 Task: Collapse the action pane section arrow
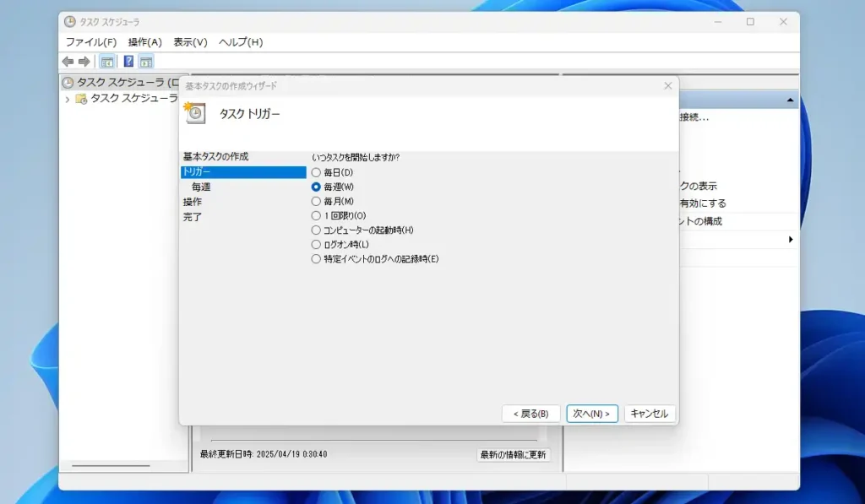pyautogui.click(x=790, y=100)
